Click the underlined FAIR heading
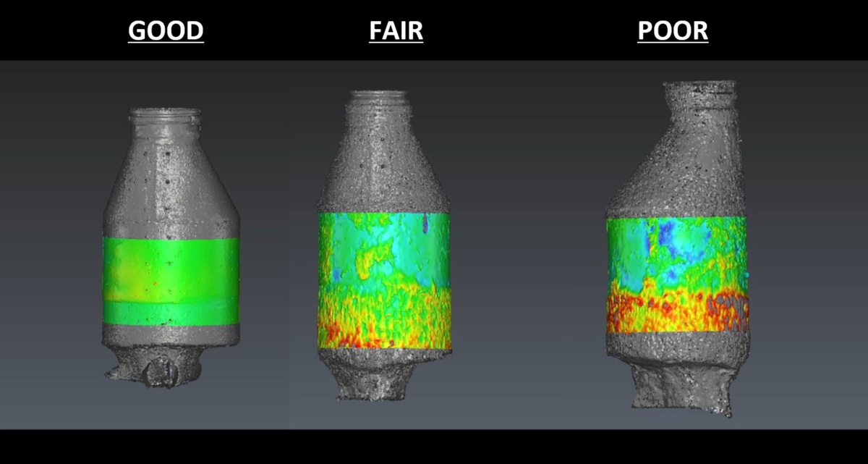This screenshot has height=464, width=868. (396, 31)
